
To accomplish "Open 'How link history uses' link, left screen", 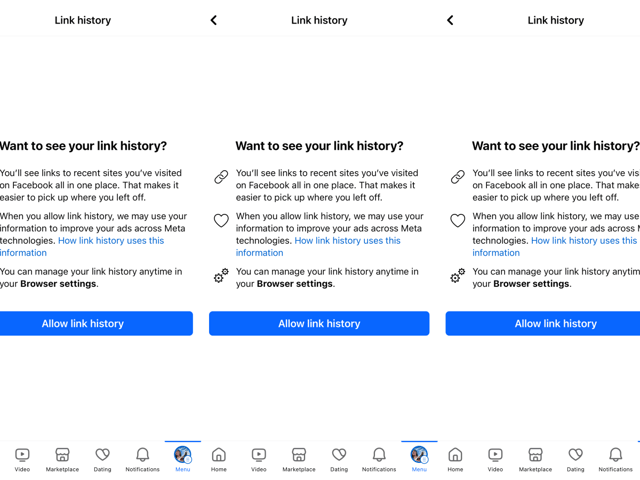I will pos(82,247).
